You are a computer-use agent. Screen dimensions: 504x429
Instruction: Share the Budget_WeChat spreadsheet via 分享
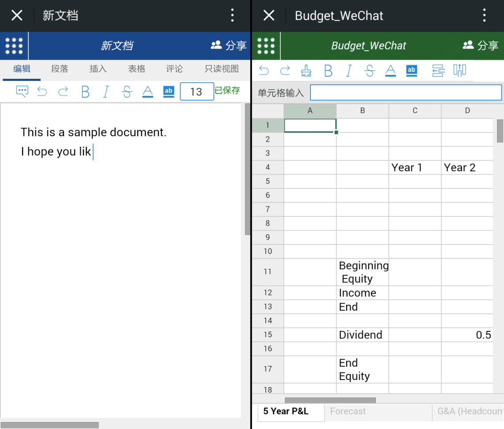(x=481, y=46)
